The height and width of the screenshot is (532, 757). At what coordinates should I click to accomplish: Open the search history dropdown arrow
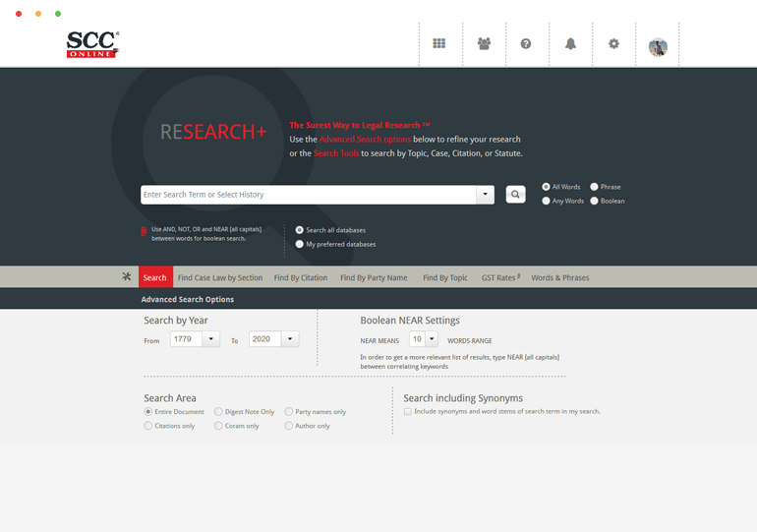486,195
